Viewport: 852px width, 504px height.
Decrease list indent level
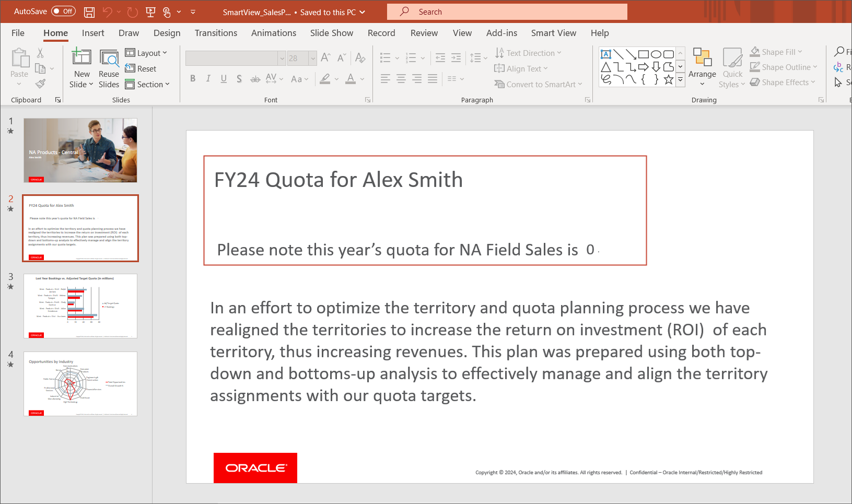[440, 57]
